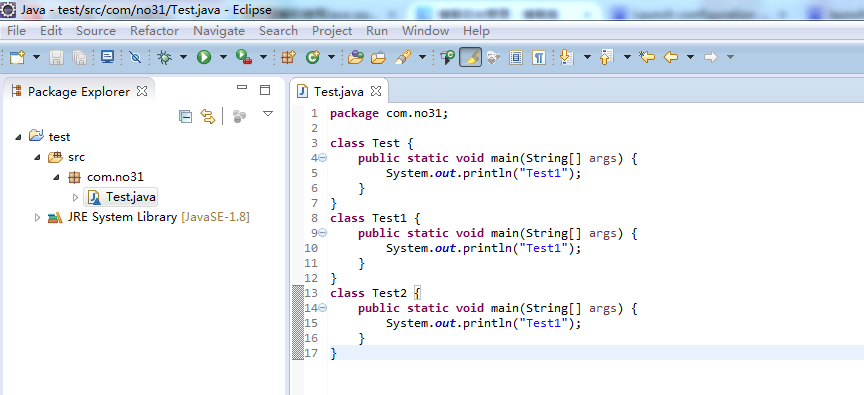Click the Debug bug icon
This screenshot has width=864, height=395.
click(x=164, y=57)
